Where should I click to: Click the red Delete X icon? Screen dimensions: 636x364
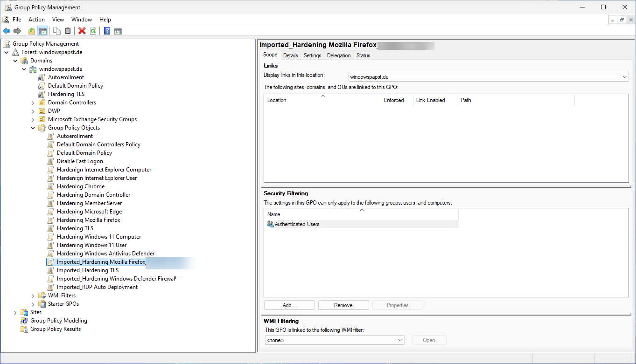coord(82,31)
